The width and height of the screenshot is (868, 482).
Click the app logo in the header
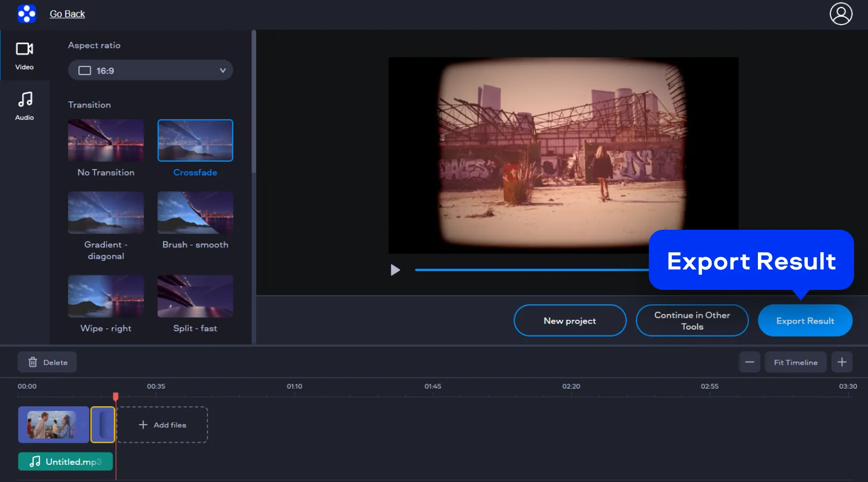(x=27, y=14)
